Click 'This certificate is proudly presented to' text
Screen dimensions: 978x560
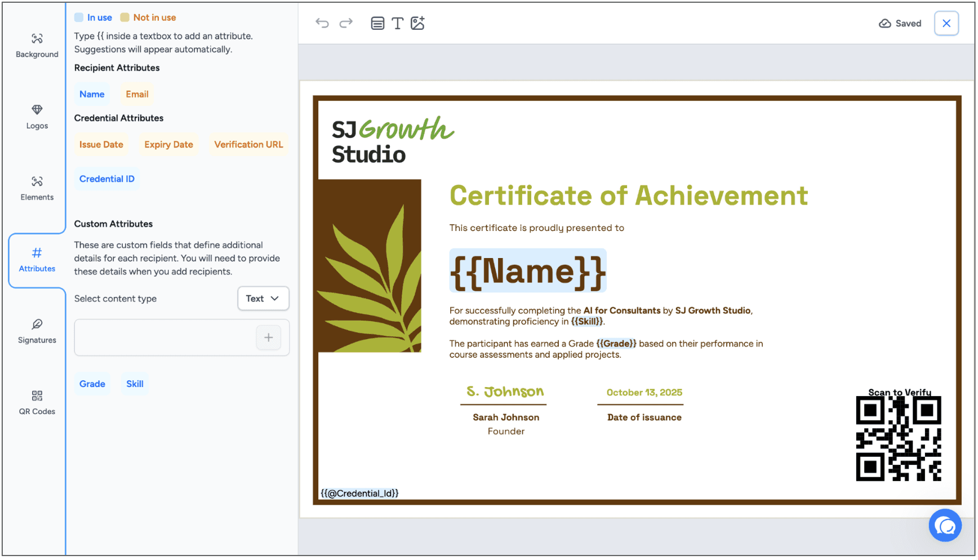537,228
